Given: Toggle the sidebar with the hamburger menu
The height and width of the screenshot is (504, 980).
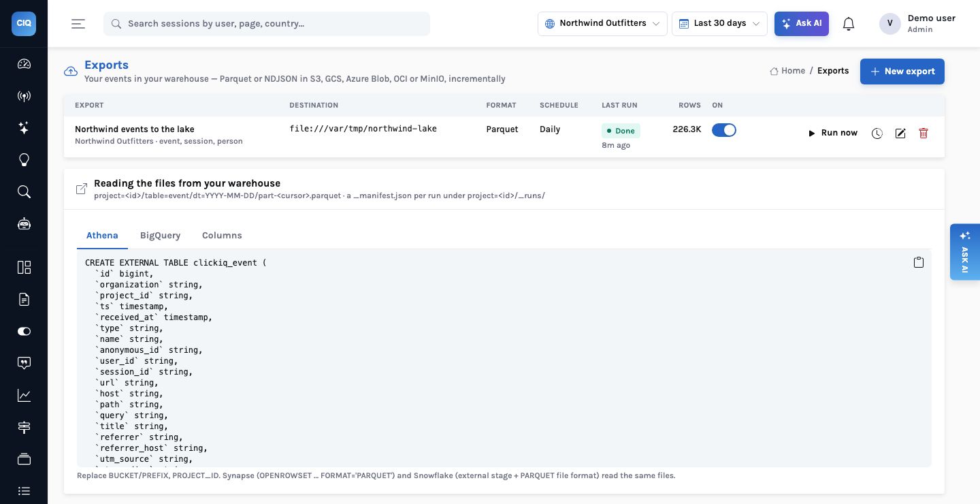Looking at the screenshot, I should click(x=78, y=24).
